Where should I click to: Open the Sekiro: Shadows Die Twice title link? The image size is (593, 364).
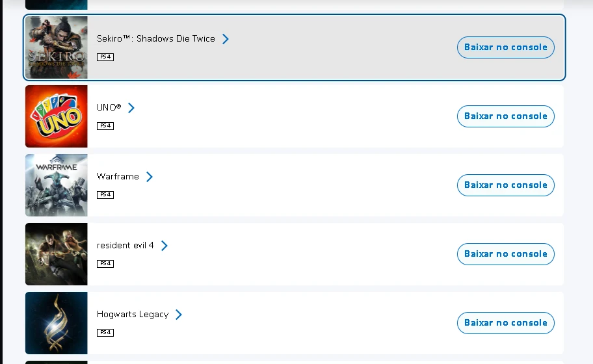point(155,39)
